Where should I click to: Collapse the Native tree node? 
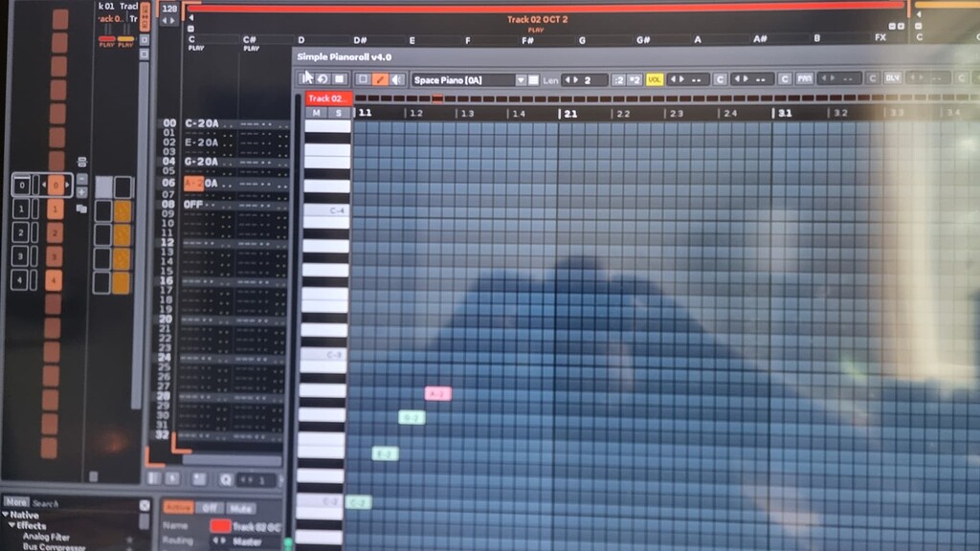click(6, 515)
